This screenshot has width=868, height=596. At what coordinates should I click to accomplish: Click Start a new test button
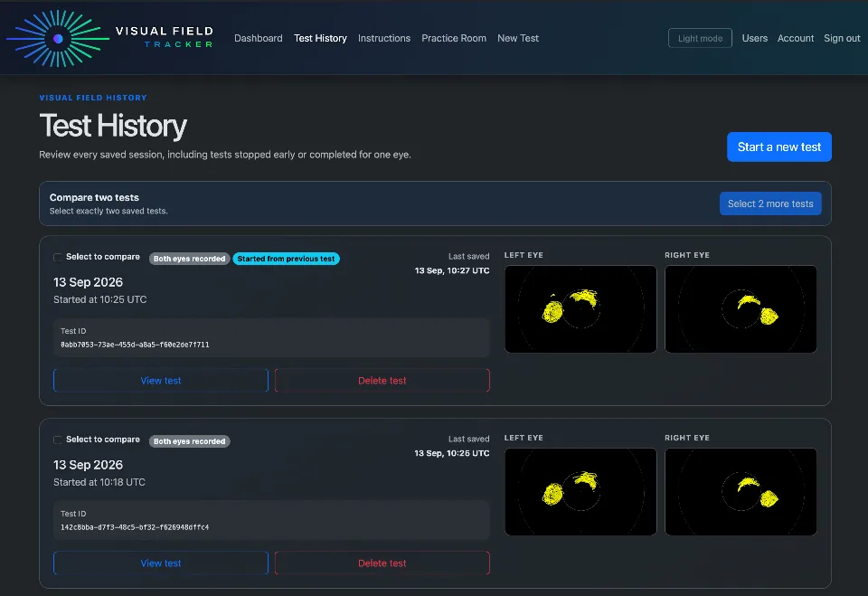(778, 147)
